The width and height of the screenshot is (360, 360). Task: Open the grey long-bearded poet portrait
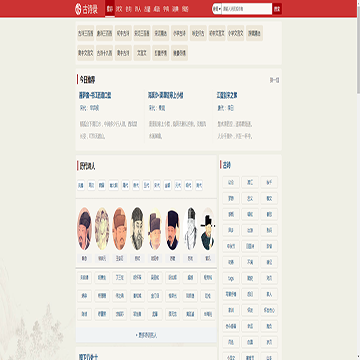click(137, 229)
